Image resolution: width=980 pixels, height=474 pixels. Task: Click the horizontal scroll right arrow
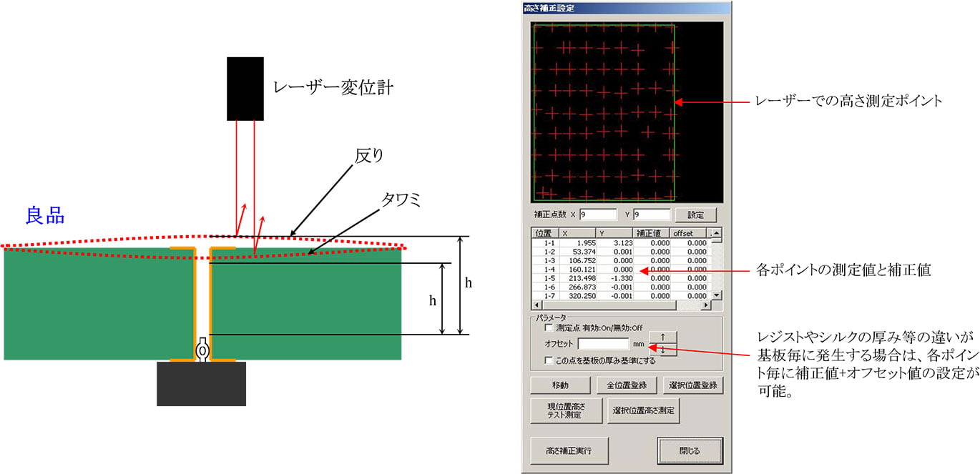tap(707, 305)
